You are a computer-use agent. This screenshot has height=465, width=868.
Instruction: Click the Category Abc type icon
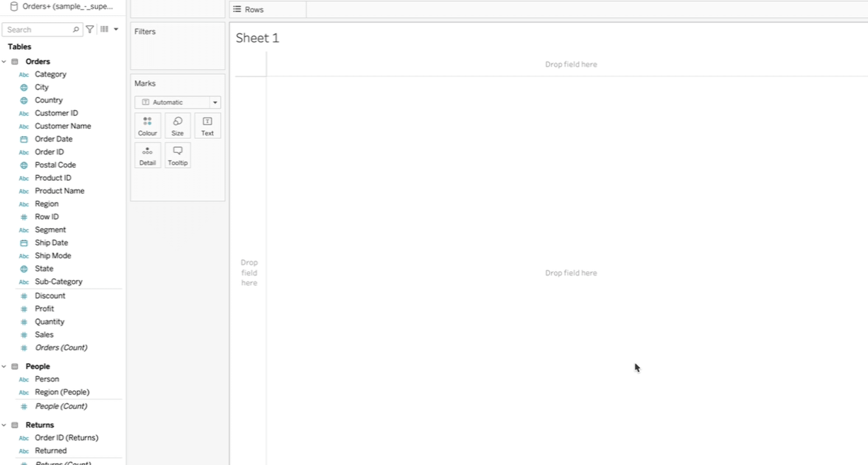(x=24, y=75)
